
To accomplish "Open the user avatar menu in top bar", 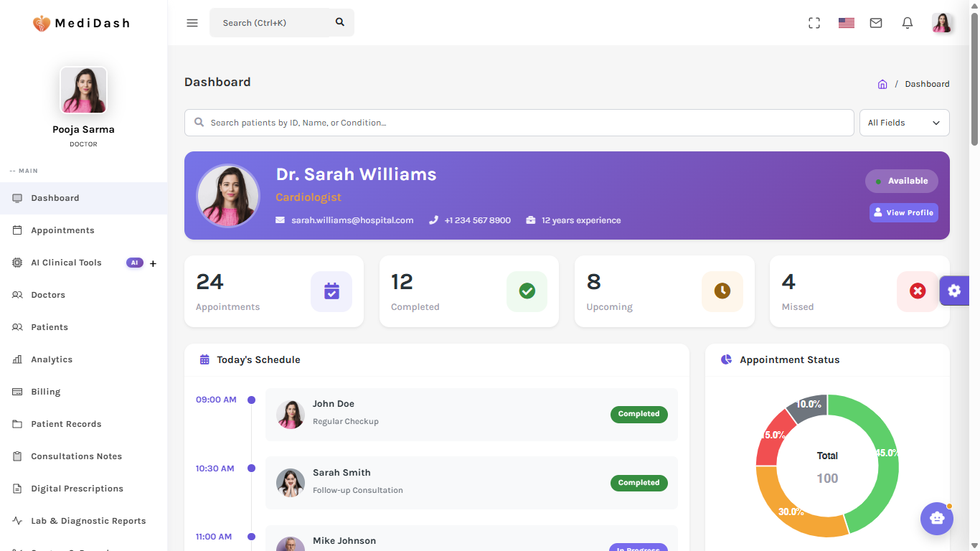I will [943, 23].
